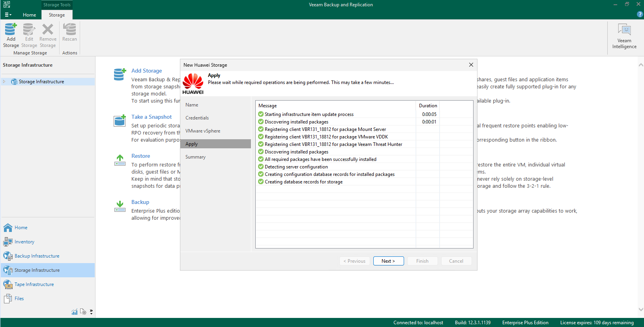Select 'Registering client ... Veeam Threat Hunter' row
Viewport: 644px width, 327px height.
click(364, 144)
